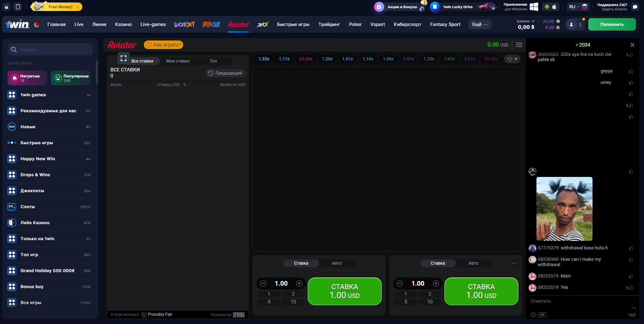The height and width of the screenshot is (324, 644).
Task: Like the 'withdrawal kese hota h' message
Action: tap(631, 248)
